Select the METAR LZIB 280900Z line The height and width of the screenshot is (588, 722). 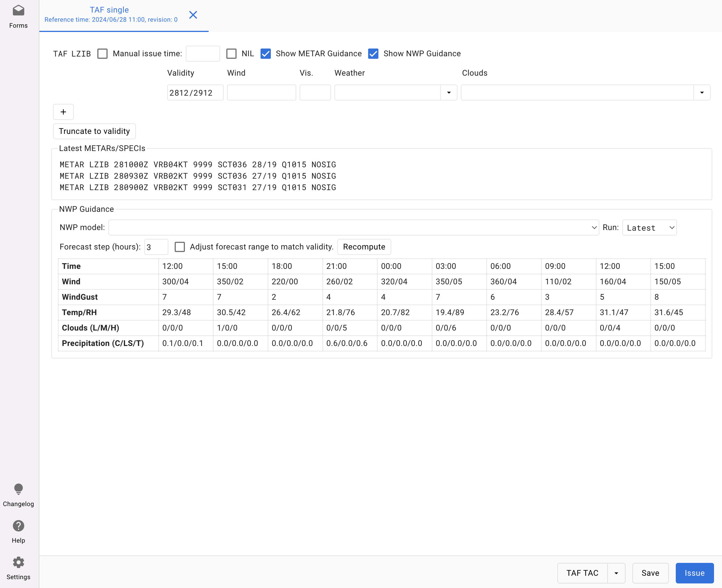198,188
